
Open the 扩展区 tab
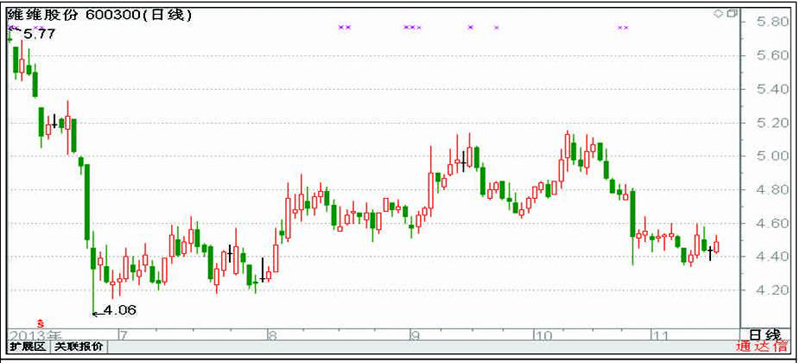point(28,347)
